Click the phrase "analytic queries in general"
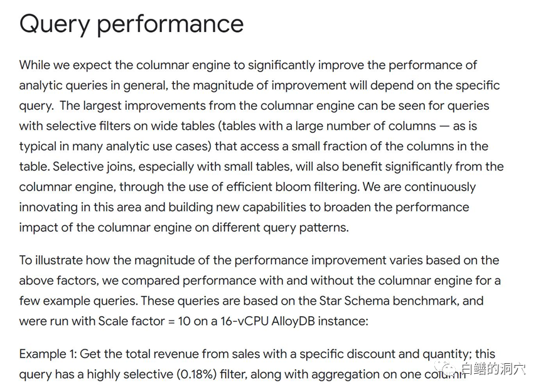This screenshot has width=543, height=392. 92,85
